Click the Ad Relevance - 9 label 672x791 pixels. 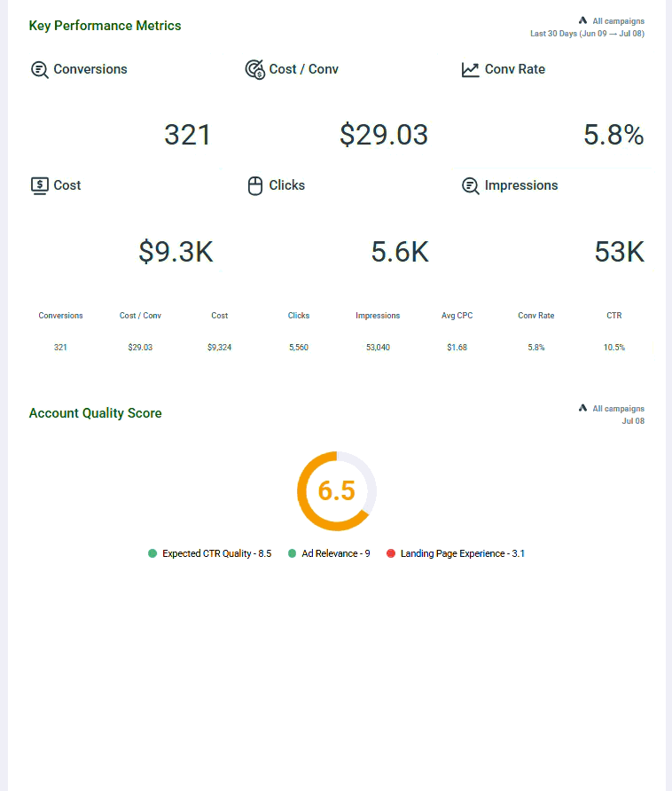pos(336,554)
